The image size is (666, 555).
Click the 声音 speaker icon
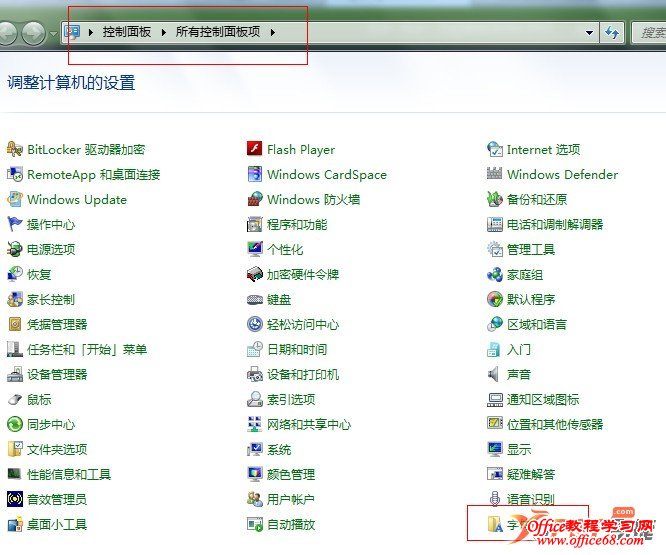click(x=494, y=375)
